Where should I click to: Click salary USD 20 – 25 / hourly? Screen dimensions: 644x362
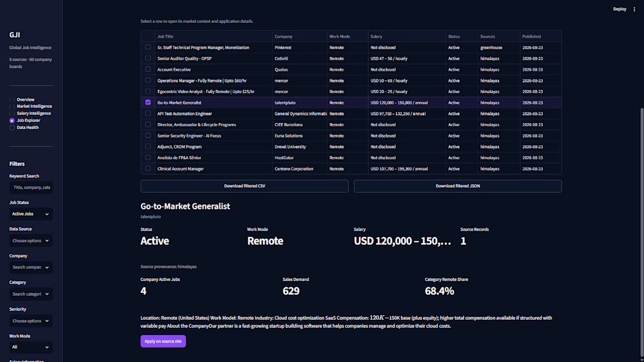pyautogui.click(x=407, y=91)
